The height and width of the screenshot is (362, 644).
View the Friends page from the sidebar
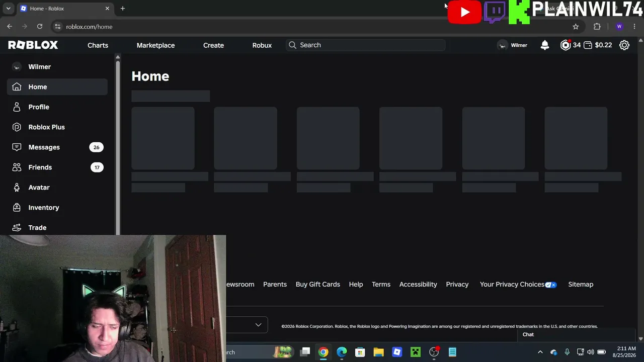[57, 167]
